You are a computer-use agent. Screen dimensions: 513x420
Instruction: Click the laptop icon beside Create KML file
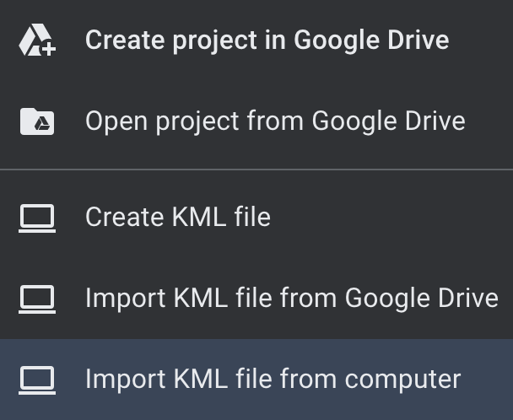[37, 218]
